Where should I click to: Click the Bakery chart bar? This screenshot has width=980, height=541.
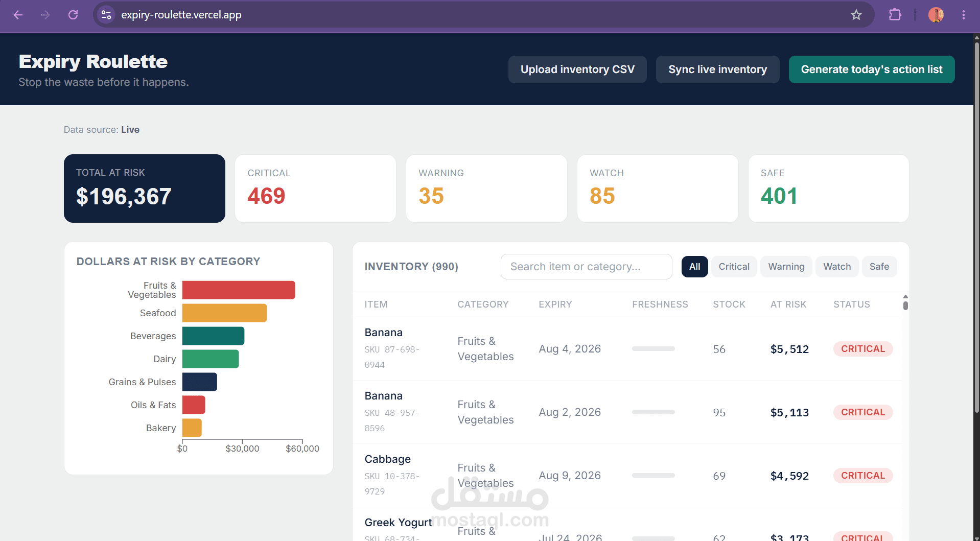click(x=192, y=428)
